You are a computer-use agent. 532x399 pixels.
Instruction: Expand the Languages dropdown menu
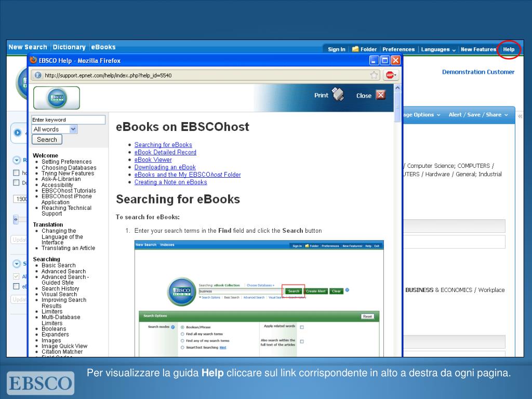[x=438, y=49]
